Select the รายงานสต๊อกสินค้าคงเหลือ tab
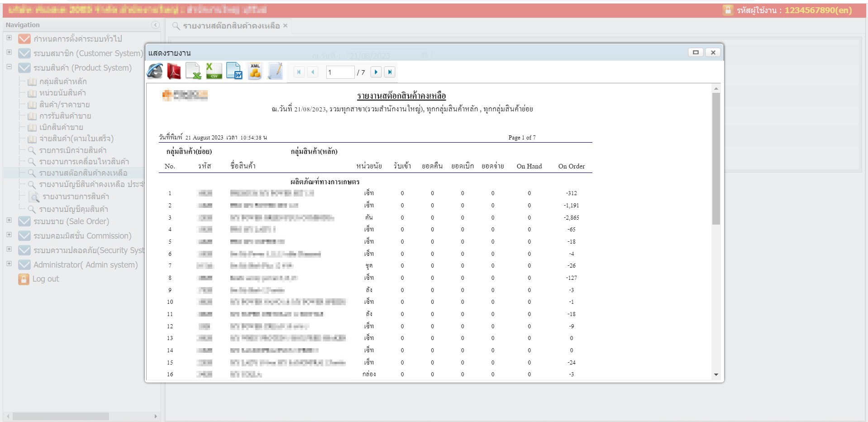Viewport: 868px width, 422px height. 231,26
